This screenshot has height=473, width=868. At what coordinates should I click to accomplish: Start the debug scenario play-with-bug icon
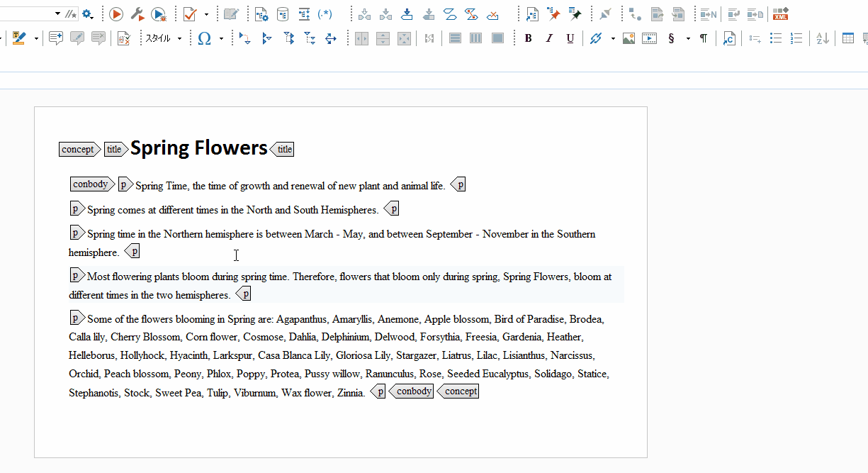[x=159, y=14]
